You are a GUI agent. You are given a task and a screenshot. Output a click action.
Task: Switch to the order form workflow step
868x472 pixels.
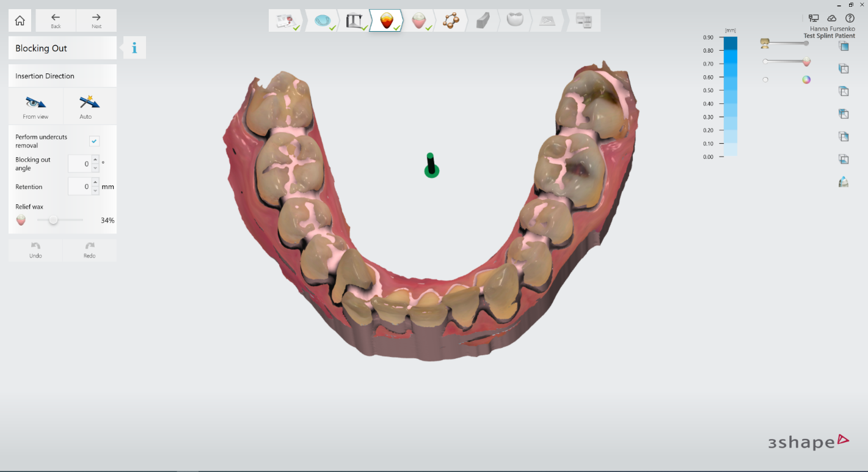[285, 21]
